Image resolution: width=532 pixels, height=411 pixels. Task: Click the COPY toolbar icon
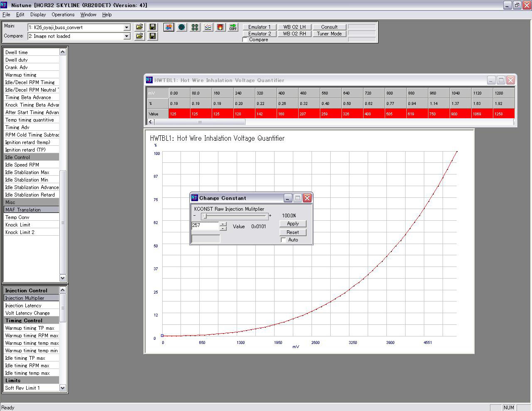coord(233,27)
